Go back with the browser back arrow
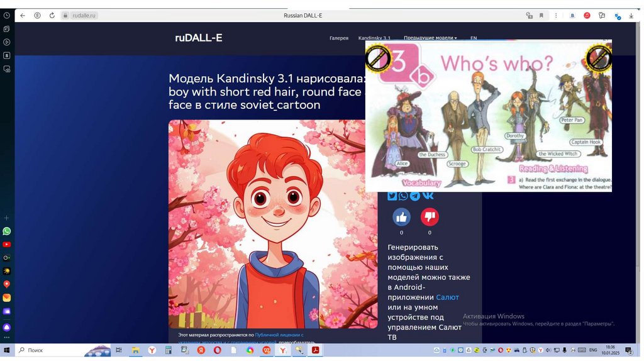 click(23, 15)
